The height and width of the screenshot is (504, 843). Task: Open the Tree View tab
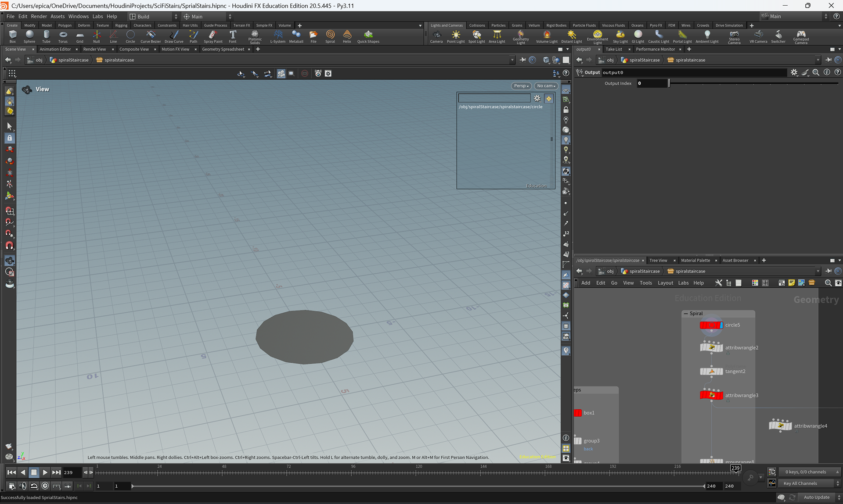658,260
